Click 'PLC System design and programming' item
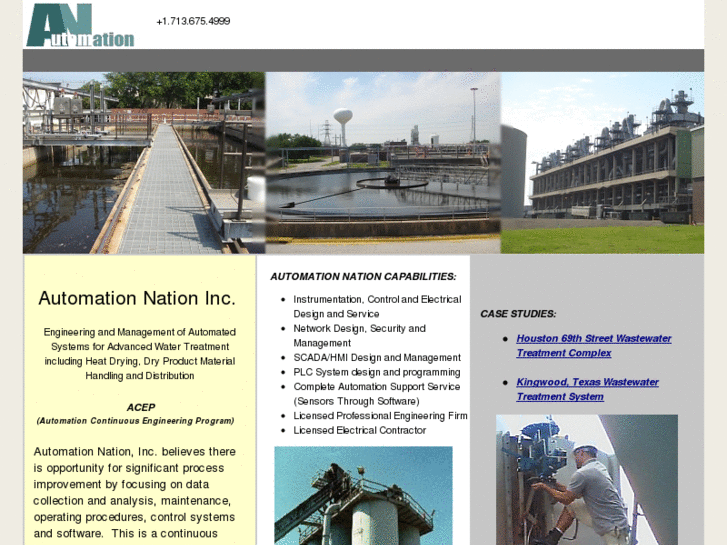 coord(376,372)
